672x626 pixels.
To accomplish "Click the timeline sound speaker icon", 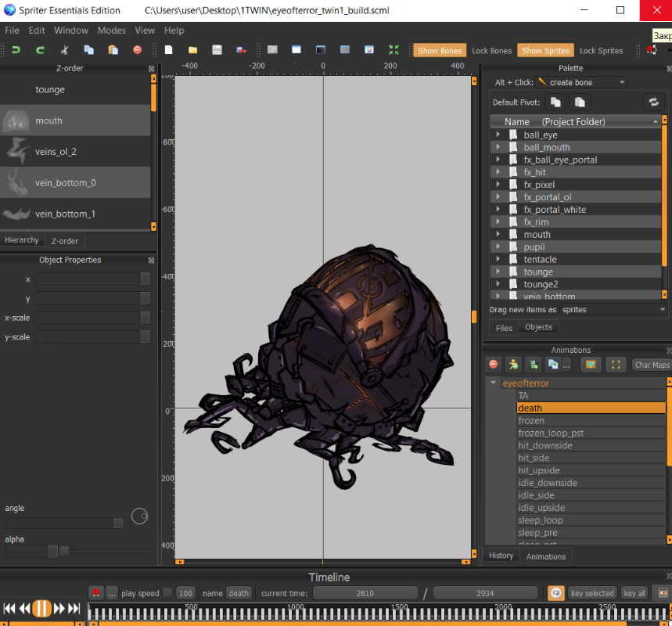I will click(663, 593).
